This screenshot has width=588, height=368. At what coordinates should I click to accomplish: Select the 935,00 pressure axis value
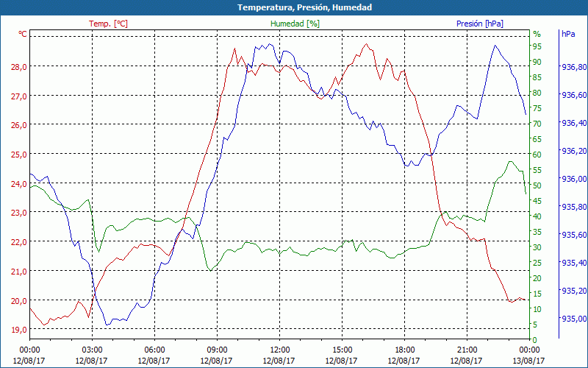pyautogui.click(x=574, y=319)
